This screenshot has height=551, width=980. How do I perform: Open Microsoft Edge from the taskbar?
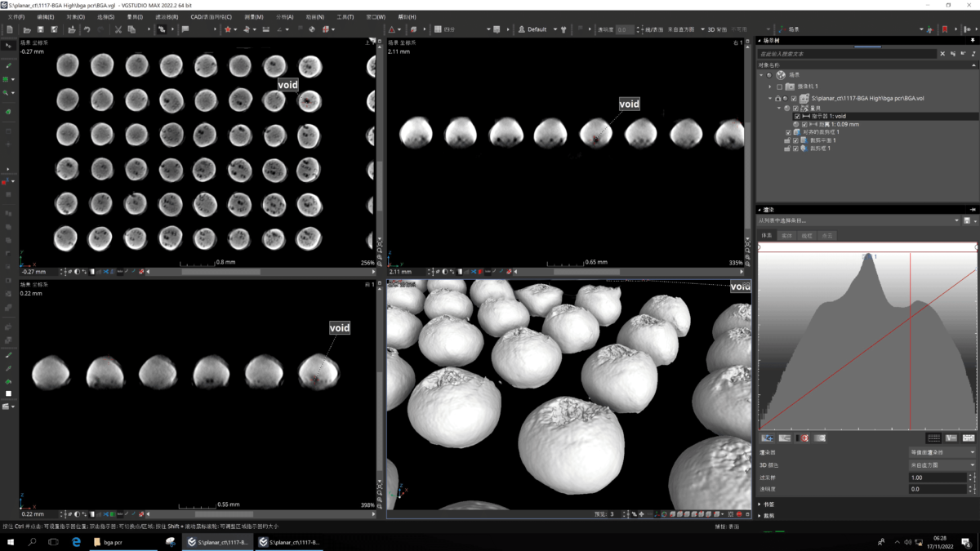[76, 542]
